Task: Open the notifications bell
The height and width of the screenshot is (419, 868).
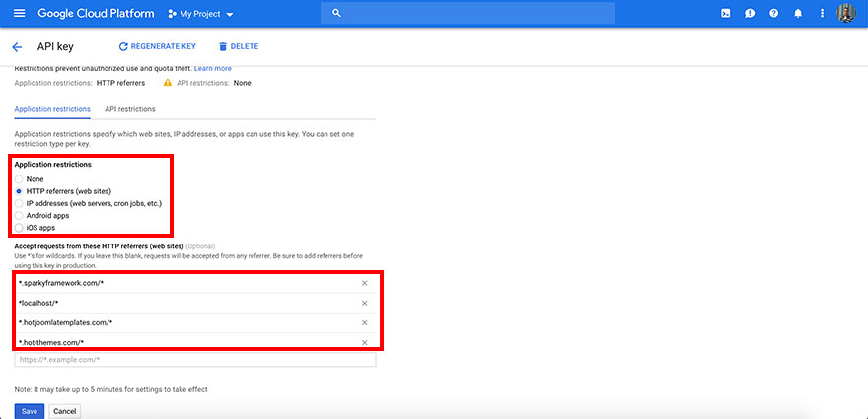Action: (x=798, y=13)
